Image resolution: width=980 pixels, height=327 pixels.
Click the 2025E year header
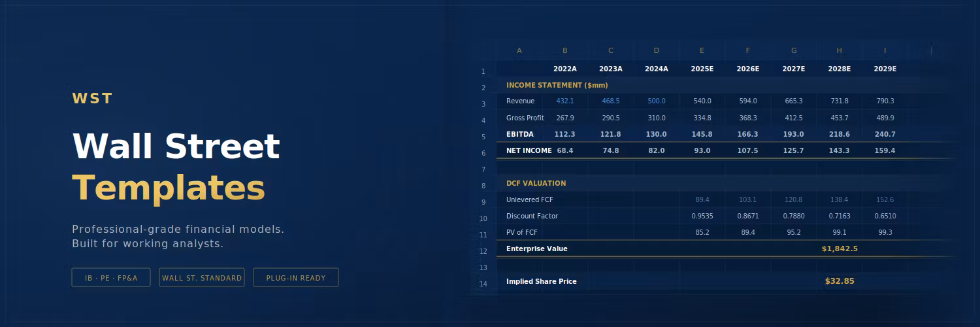(702, 69)
